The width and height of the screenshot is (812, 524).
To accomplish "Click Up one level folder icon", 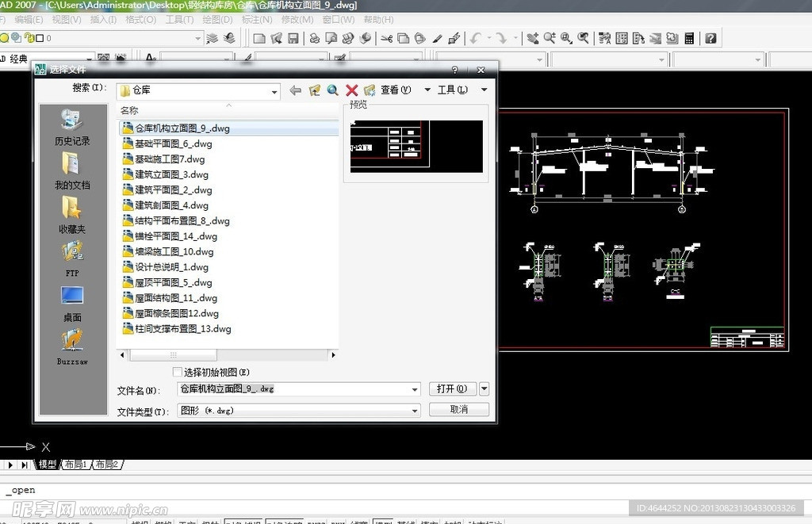I will click(x=314, y=90).
